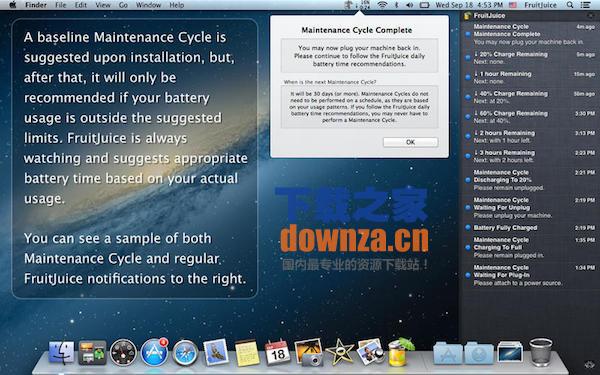Image resolution: width=600 pixels, height=375 pixels.
Task: Open the 2 hours Remaining notification
Action: 530,137
